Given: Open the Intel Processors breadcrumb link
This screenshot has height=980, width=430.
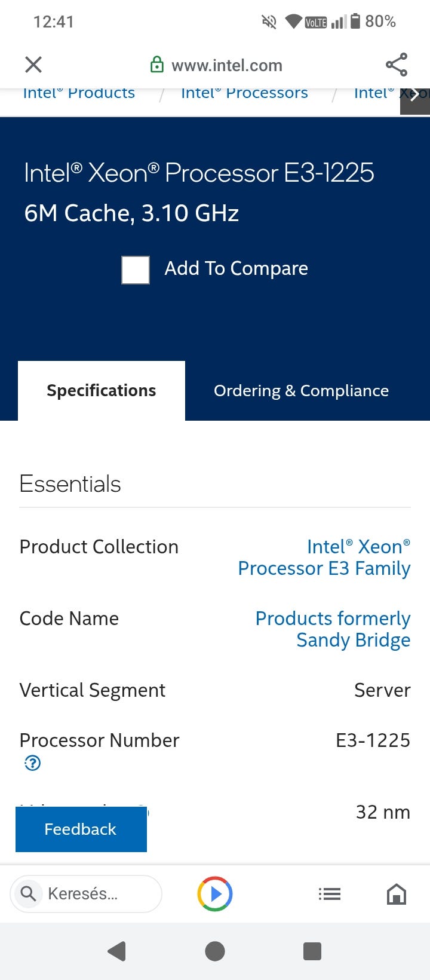Looking at the screenshot, I should 244,94.
